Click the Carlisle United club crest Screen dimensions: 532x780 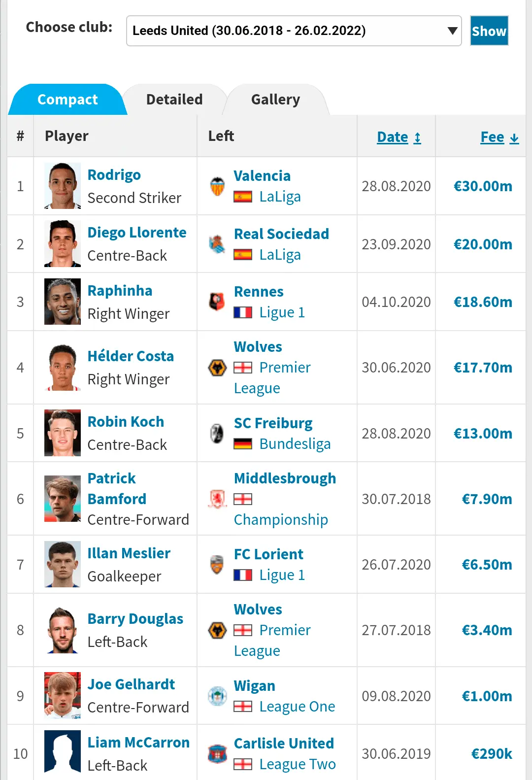(217, 754)
